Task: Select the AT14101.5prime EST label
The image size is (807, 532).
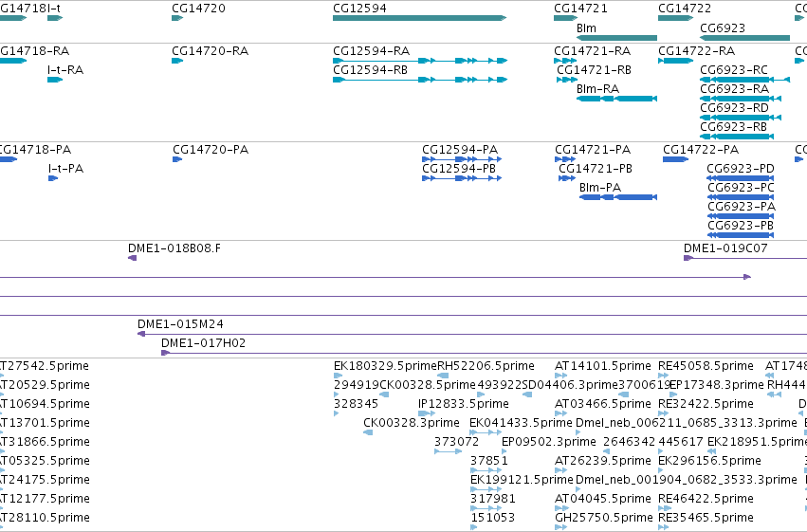Action: pos(603,366)
